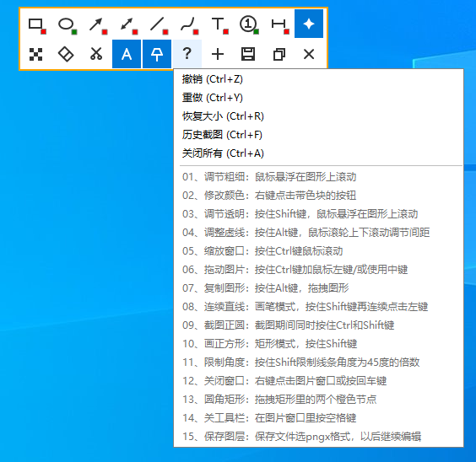The image size is (476, 462).
Task: Select the double-headed arrow tool
Action: (127, 24)
